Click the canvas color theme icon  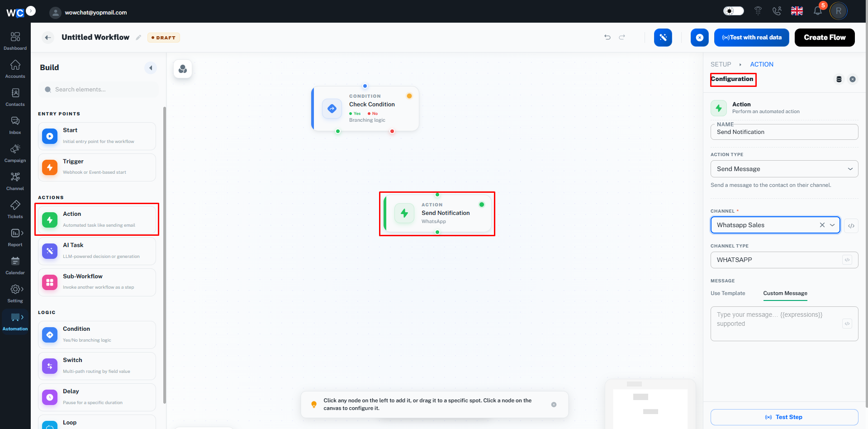[x=183, y=69]
